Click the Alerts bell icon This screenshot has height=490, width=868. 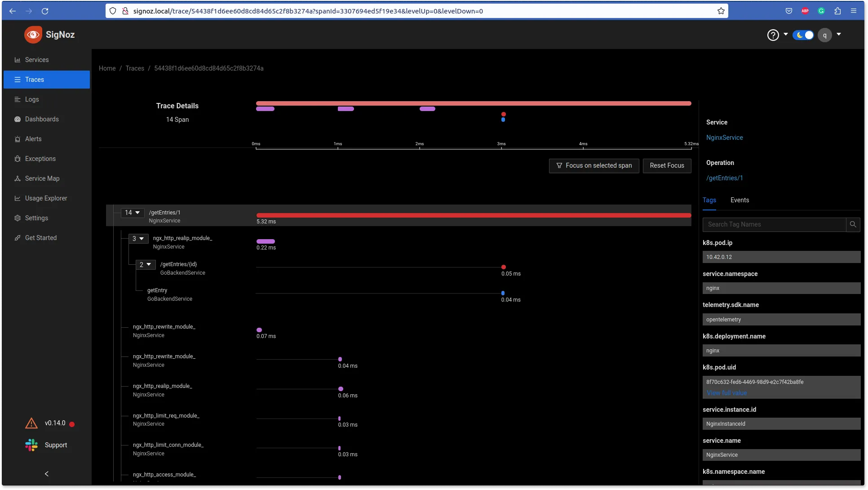(x=18, y=139)
